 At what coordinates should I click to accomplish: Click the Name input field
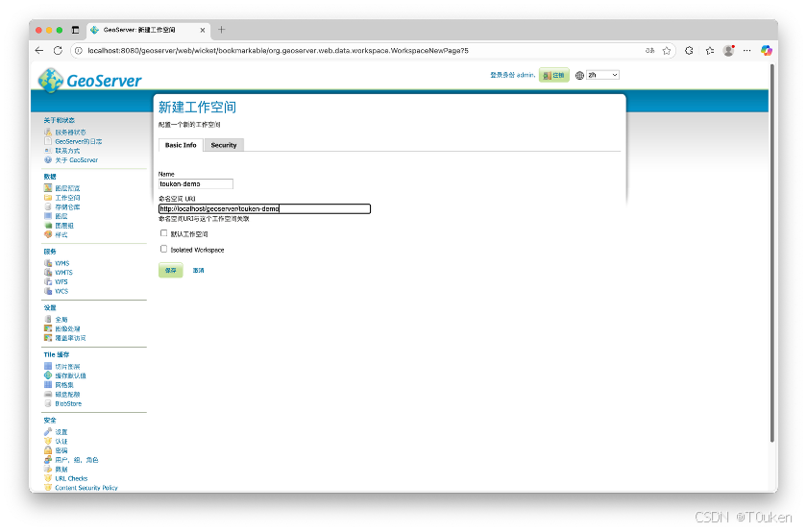coord(196,183)
